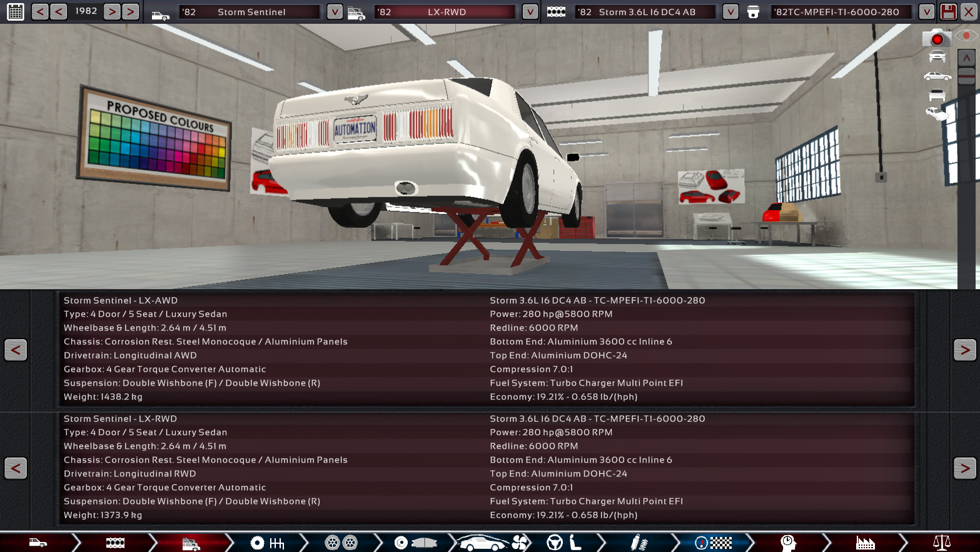Switch to the side view camera preset
Viewport: 980px width, 552px height.
[936, 75]
